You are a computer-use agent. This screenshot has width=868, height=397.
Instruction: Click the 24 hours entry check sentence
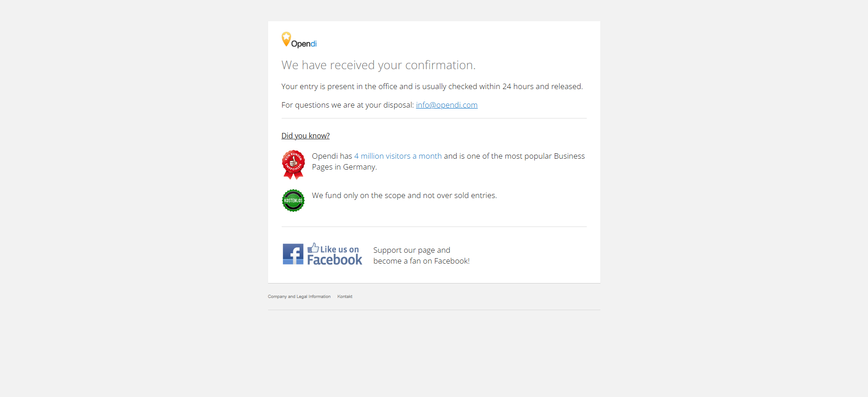point(432,86)
